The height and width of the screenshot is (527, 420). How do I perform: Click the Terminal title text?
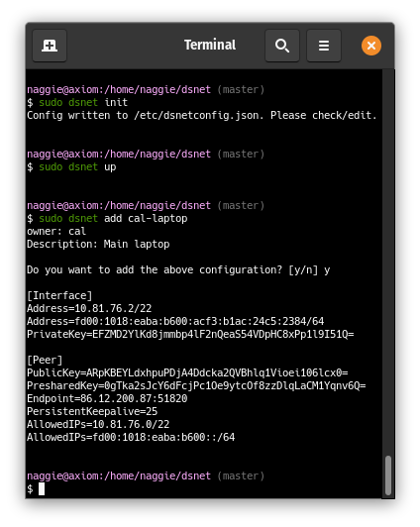click(x=210, y=45)
